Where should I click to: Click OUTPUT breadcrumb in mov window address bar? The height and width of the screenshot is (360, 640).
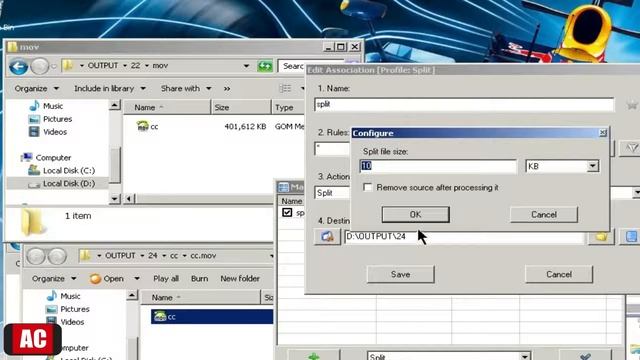click(x=103, y=66)
